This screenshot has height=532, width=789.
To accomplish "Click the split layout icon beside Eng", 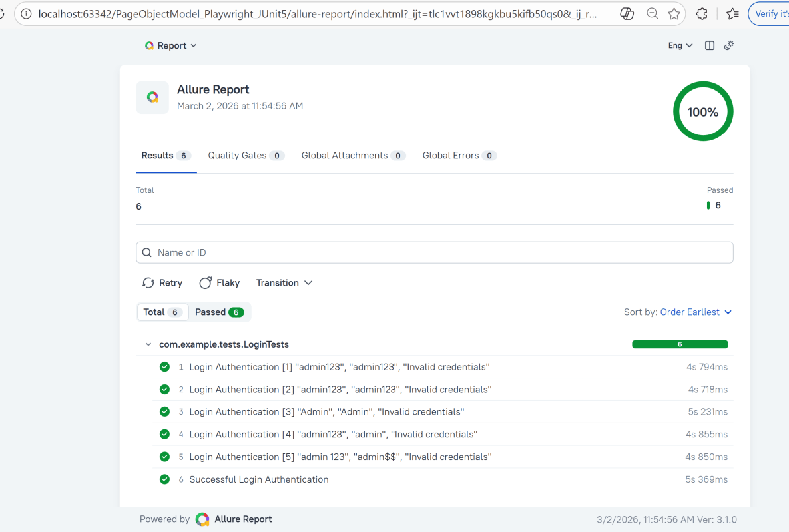I will [x=710, y=45].
